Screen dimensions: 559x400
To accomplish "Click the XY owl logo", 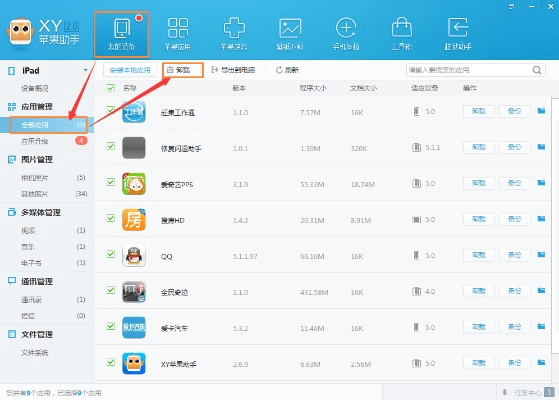I will pos(20,31).
